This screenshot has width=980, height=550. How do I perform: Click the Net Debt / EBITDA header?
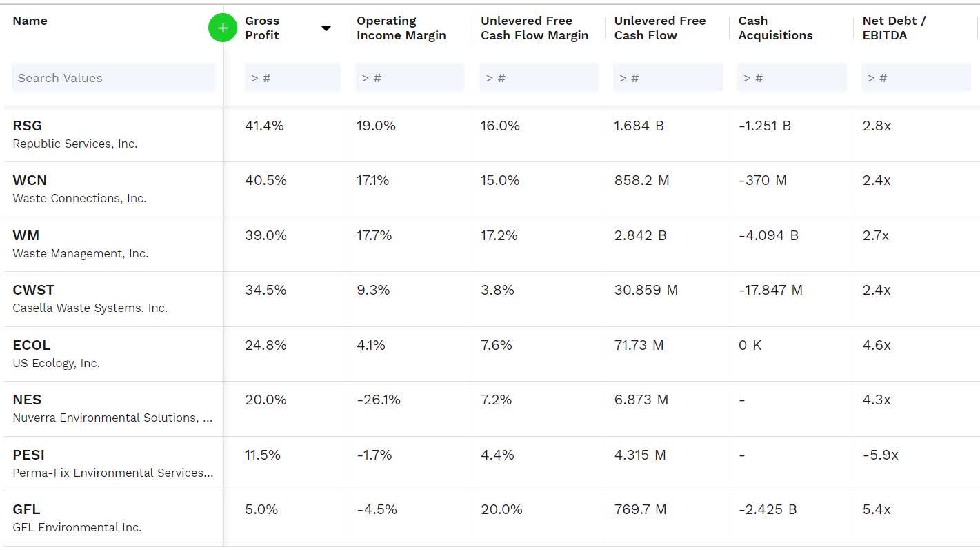[x=894, y=28]
